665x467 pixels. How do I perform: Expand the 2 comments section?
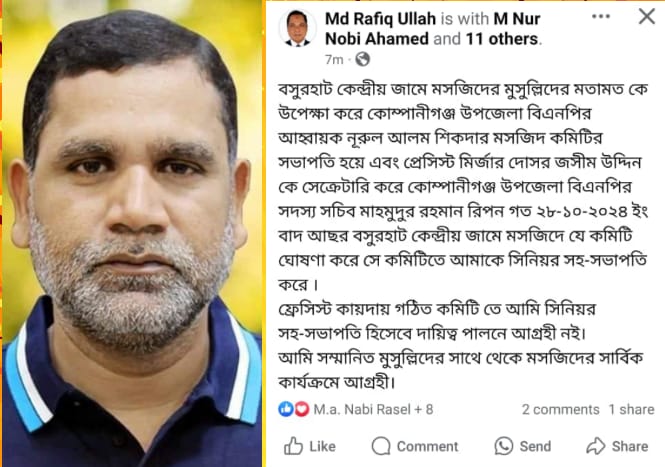(560, 409)
